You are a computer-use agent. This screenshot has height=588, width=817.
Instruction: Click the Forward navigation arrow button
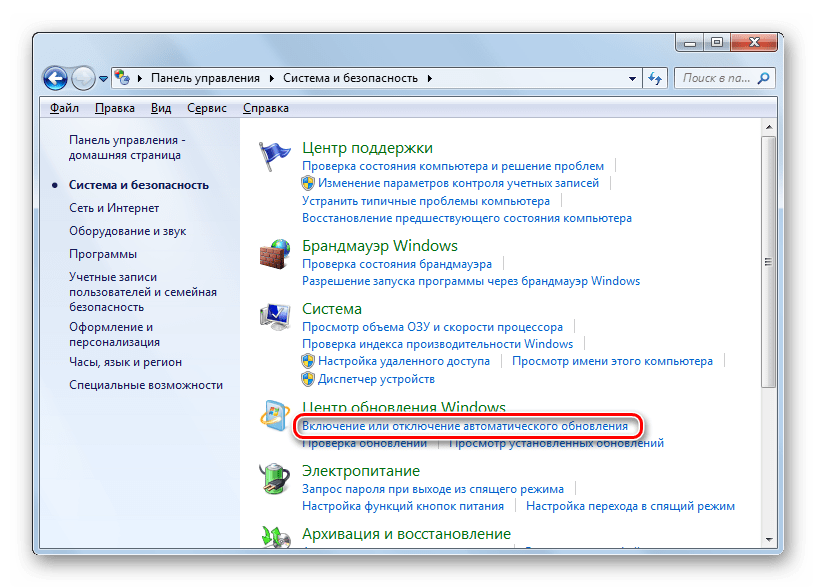tap(83, 79)
